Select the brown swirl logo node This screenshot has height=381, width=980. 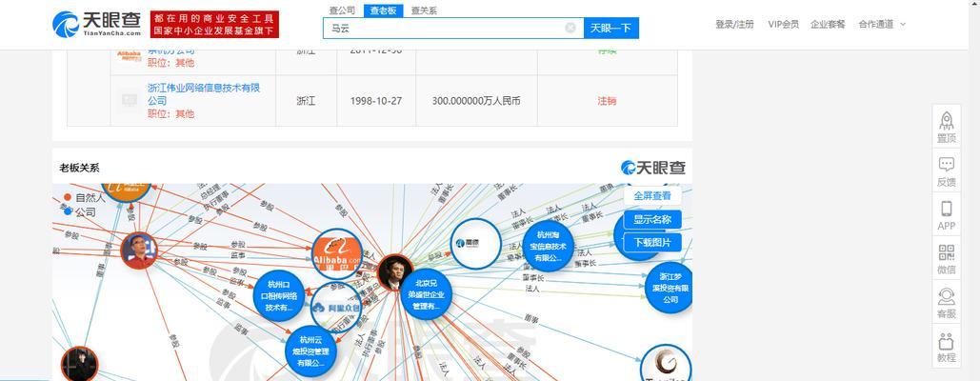[x=666, y=364]
